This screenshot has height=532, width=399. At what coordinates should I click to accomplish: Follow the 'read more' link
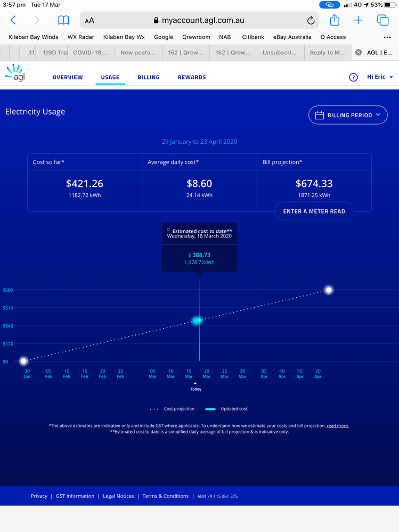pyautogui.click(x=338, y=426)
